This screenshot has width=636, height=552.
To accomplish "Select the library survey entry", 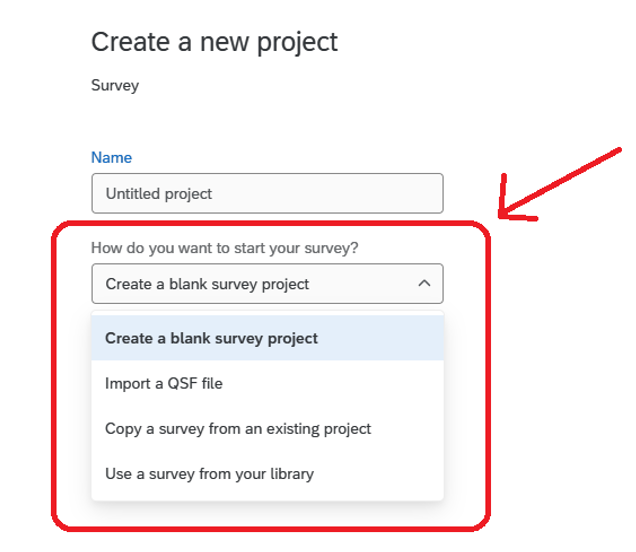I will (209, 473).
